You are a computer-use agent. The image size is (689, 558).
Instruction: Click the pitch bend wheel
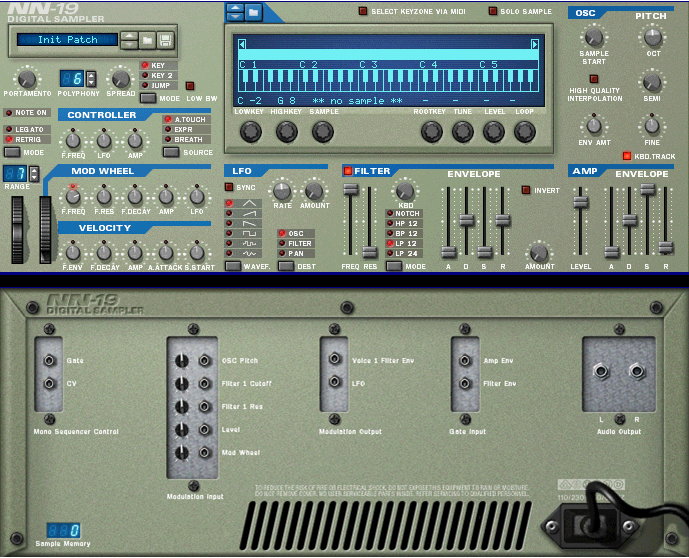click(x=17, y=230)
